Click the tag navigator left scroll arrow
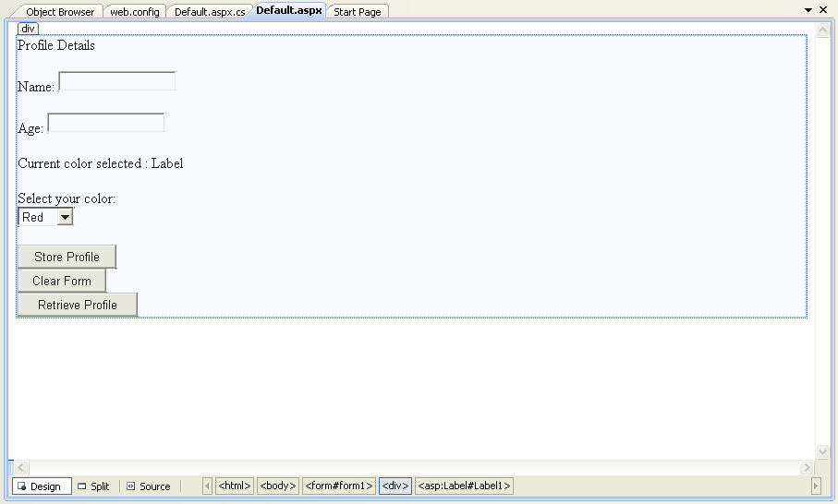Viewport: 838px width, 504px height. 207,486
